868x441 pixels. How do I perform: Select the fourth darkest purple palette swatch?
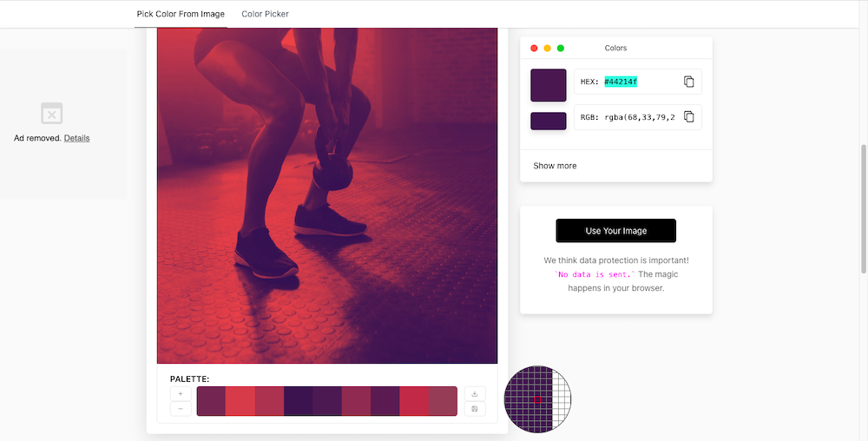[299, 401]
